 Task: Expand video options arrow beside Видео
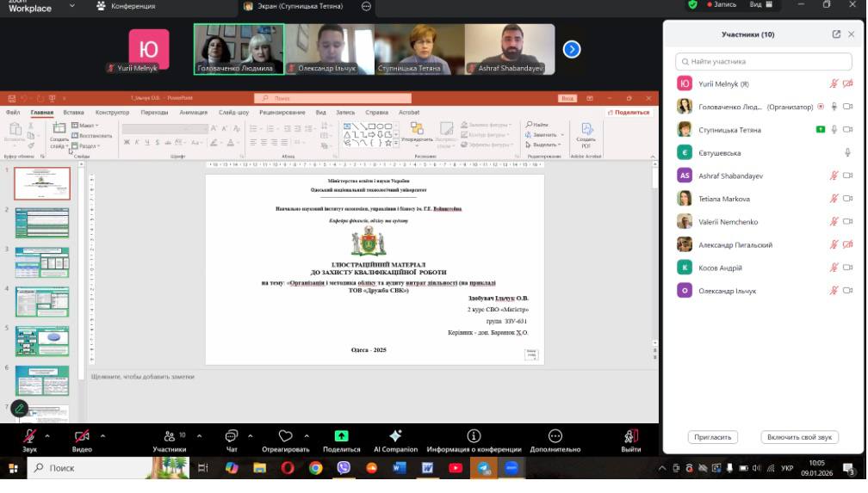[x=102, y=435]
